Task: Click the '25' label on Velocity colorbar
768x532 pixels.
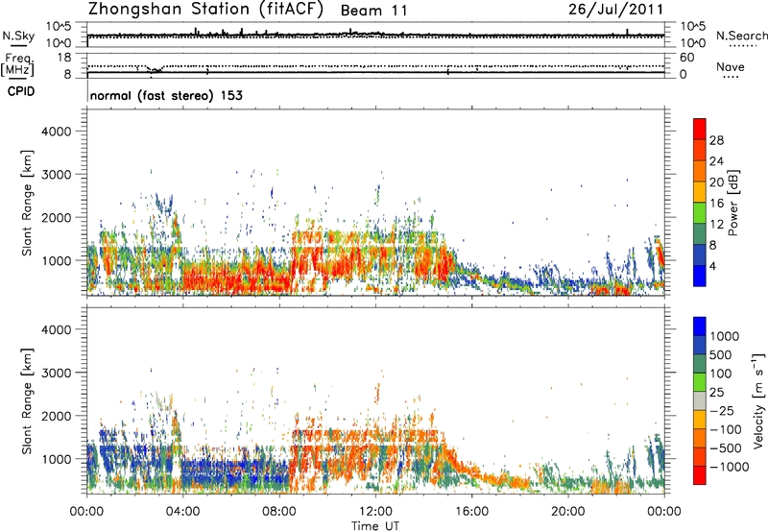Action: point(717,393)
